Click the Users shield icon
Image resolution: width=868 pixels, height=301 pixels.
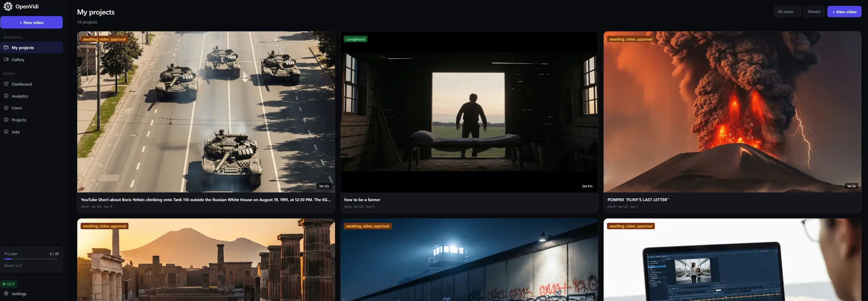coord(6,108)
